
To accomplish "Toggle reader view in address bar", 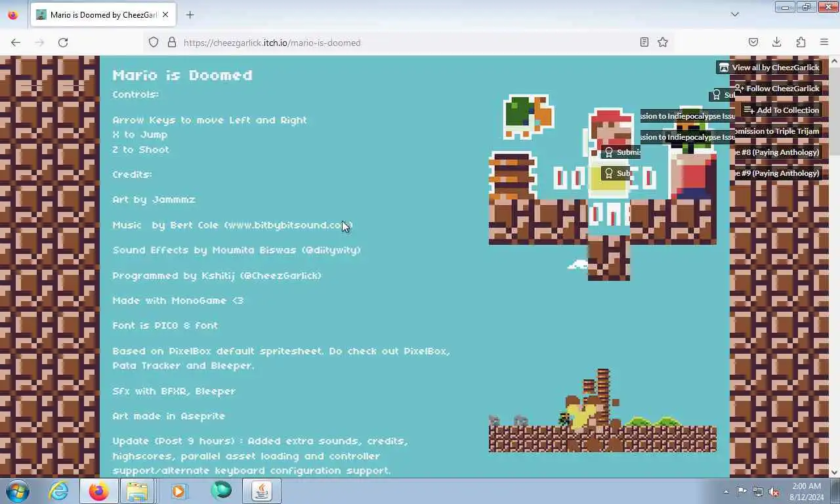I will click(644, 42).
